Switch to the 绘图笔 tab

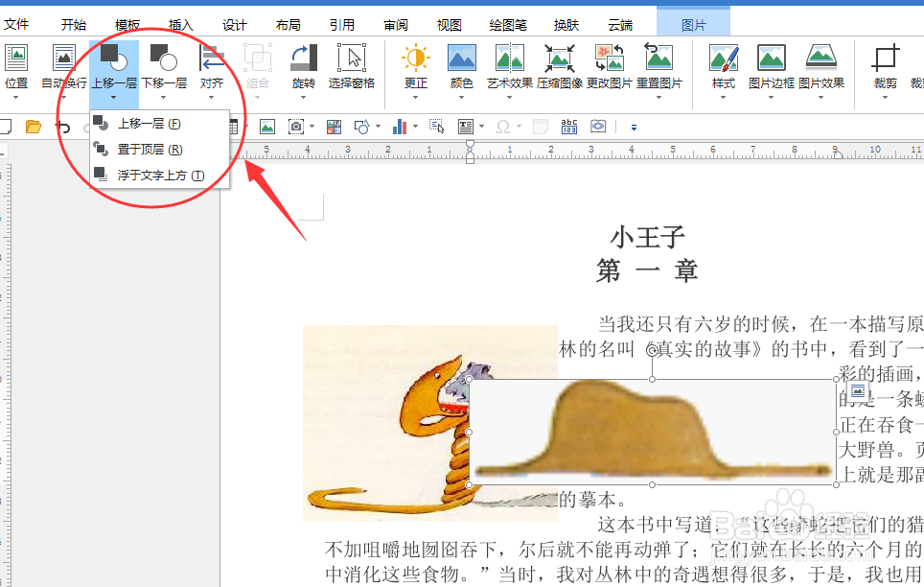pyautogui.click(x=508, y=25)
